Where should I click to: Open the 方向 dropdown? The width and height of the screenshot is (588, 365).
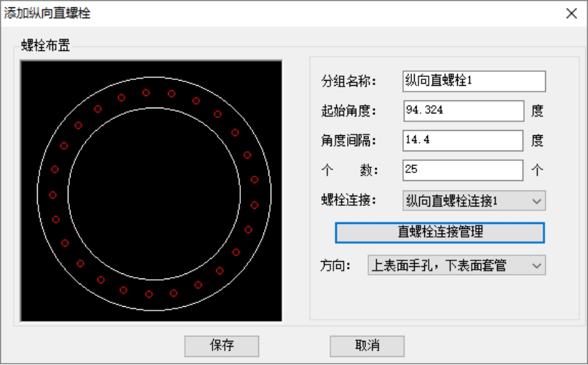coord(456,265)
